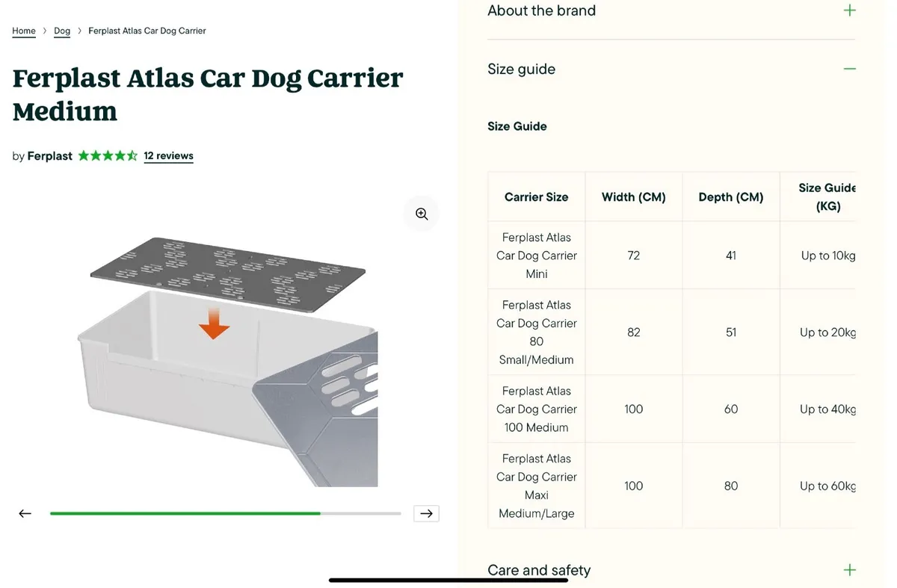Click the plus icon beside Care and safety
Screen dimensions: 897x588
coord(849,569)
